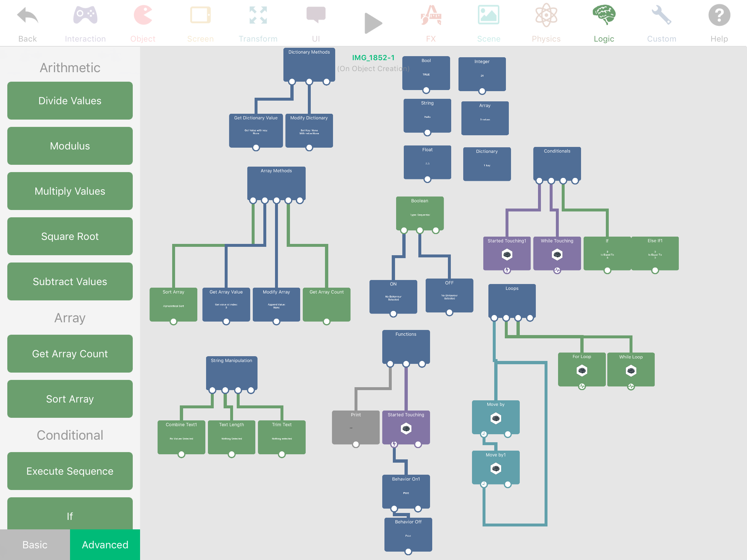Click the String Manipulation group node

click(x=232, y=372)
